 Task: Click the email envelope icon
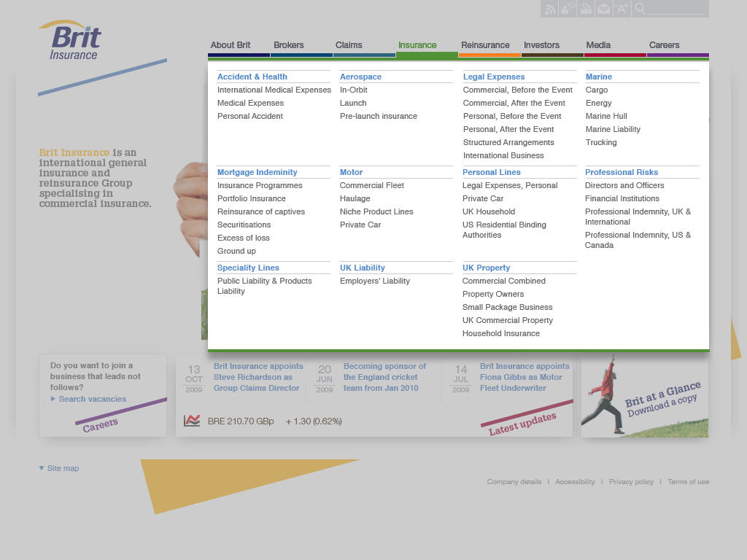click(x=604, y=9)
